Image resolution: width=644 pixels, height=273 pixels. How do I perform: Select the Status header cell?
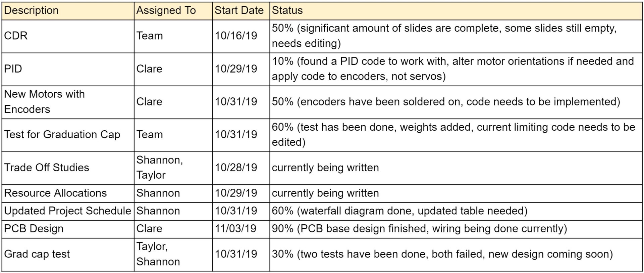pyautogui.click(x=456, y=11)
